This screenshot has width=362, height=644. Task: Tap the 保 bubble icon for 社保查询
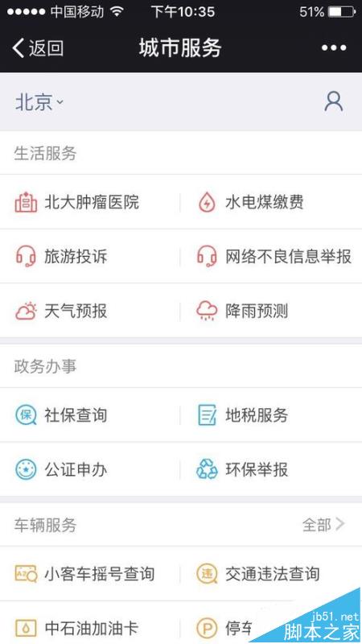(x=26, y=415)
